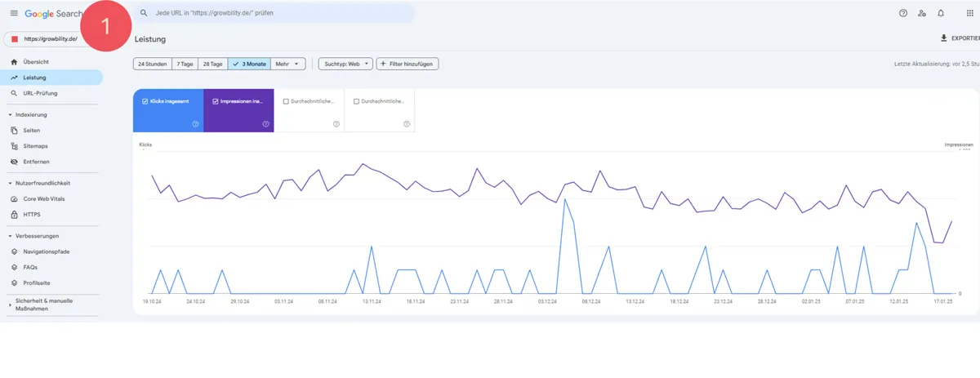
Task: Select the 3 Monate date range
Action: pos(249,64)
